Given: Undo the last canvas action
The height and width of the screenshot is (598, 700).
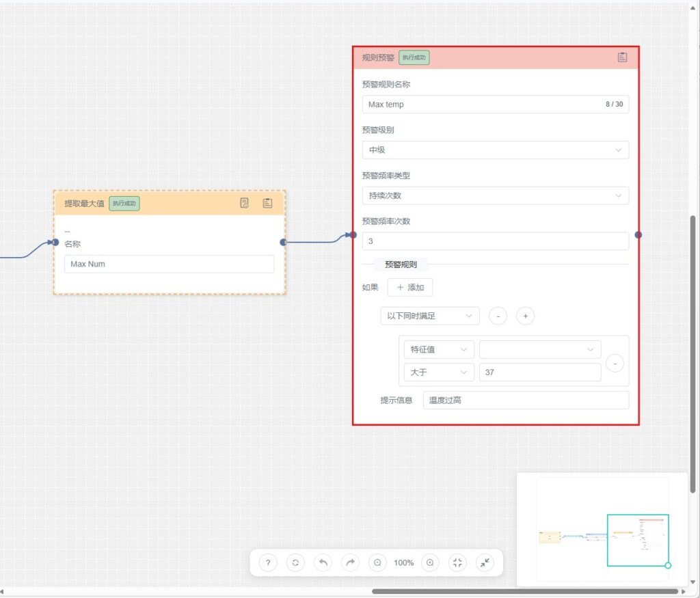Looking at the screenshot, I should pos(323,562).
